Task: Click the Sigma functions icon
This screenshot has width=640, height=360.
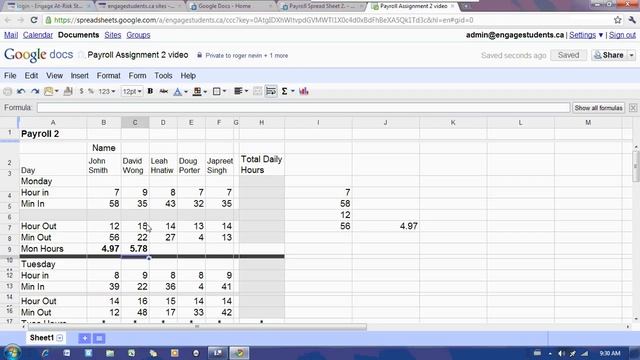Action: click(284, 91)
